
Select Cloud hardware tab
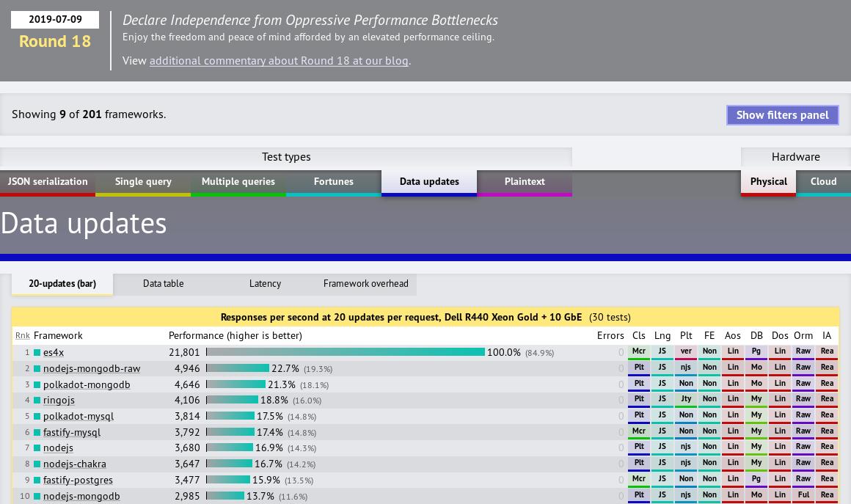coord(823,182)
